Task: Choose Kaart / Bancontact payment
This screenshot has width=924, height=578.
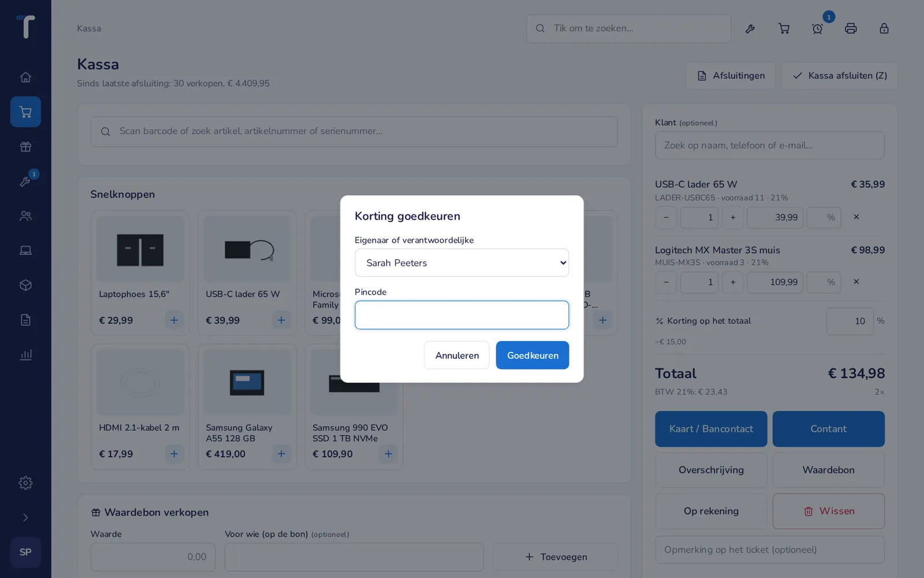Action: [x=711, y=429]
